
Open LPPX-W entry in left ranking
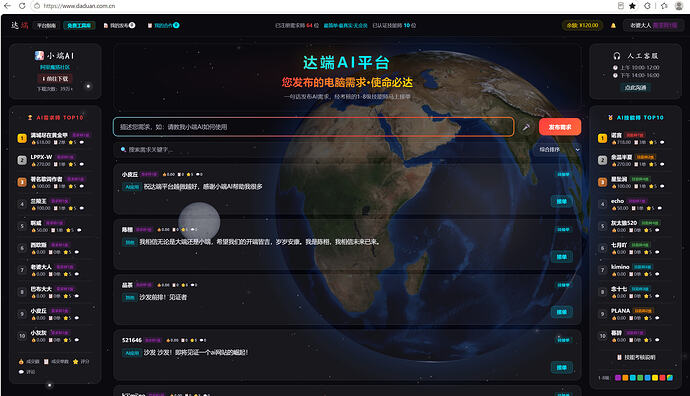pos(41,157)
